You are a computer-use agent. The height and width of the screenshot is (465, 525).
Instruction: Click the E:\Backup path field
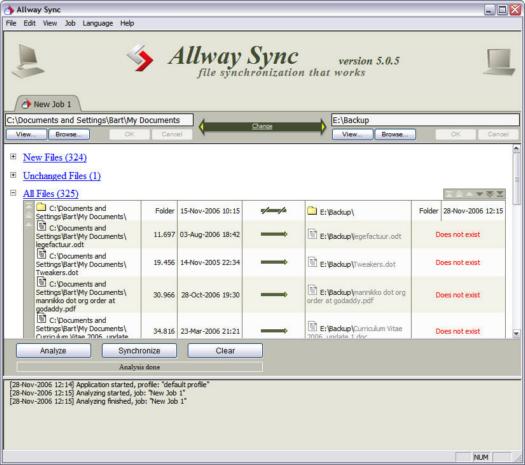(425, 120)
